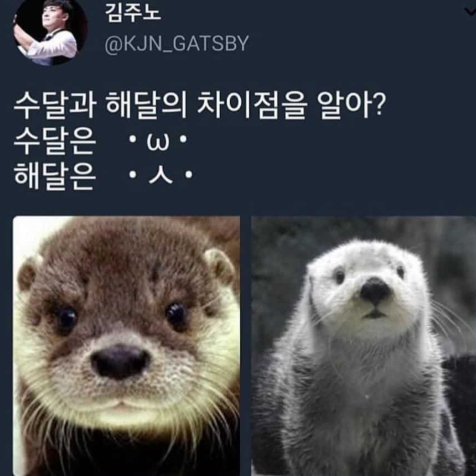
Task: Click the word 해달은 in the tweet
Action: [x=55, y=176]
